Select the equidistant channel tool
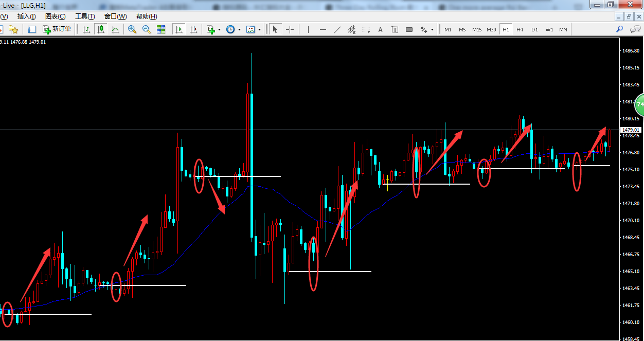644x341 pixels. 352,29
